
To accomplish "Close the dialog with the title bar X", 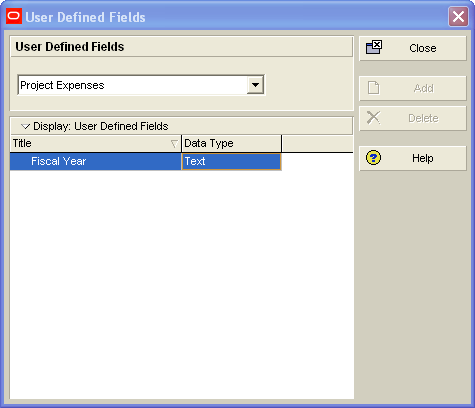I will pos(458,16).
